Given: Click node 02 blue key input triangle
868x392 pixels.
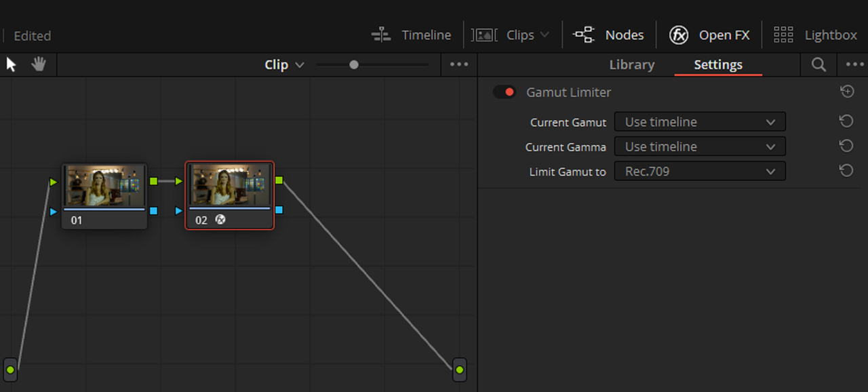Looking at the screenshot, I should (x=179, y=211).
